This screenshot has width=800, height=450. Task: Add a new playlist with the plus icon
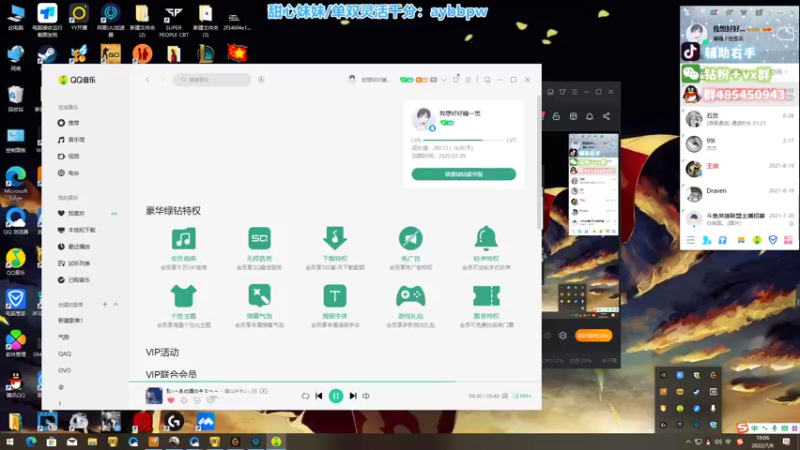(105, 305)
